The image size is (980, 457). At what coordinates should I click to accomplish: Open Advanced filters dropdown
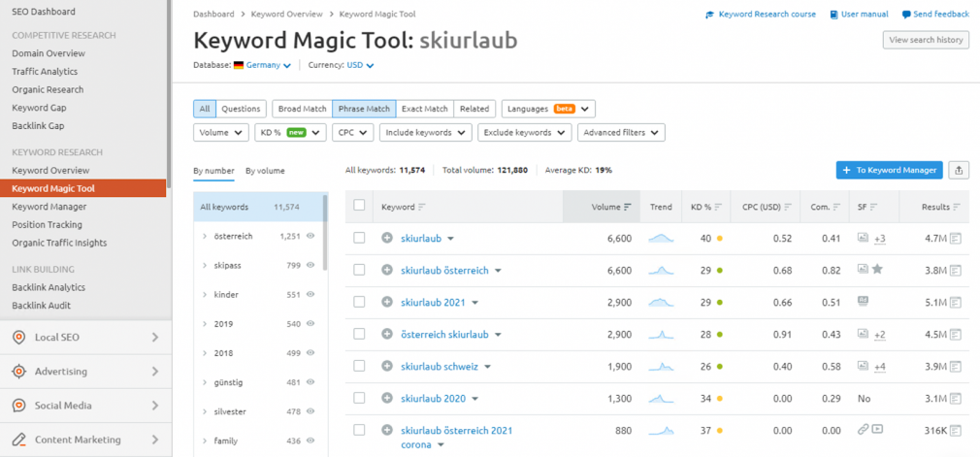[621, 133]
